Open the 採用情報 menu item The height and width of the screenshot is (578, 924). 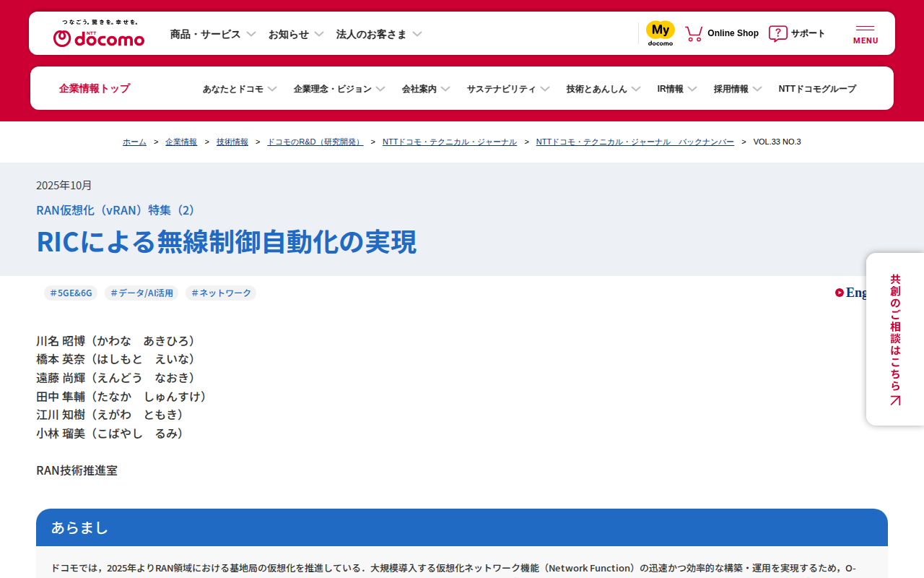pos(738,89)
